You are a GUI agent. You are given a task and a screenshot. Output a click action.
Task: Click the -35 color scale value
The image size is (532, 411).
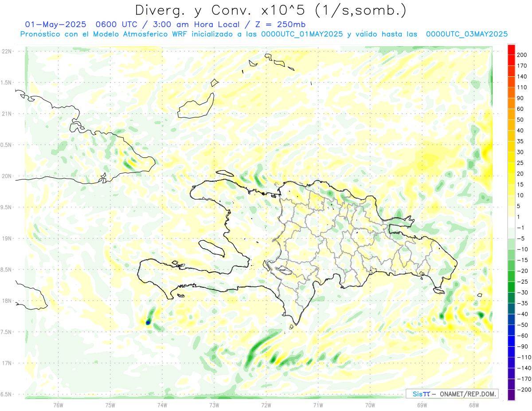pos(524,303)
